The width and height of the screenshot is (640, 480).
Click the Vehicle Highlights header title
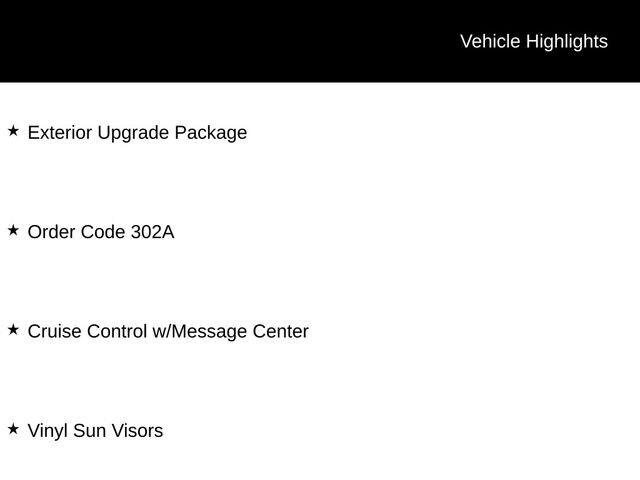(533, 41)
